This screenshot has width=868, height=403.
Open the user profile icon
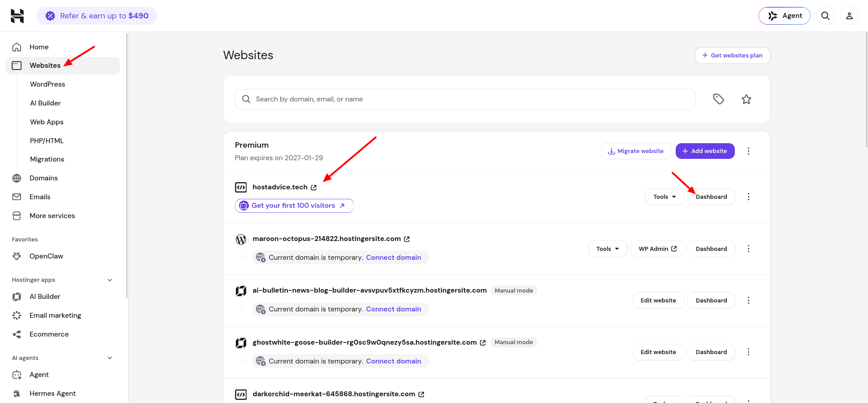pyautogui.click(x=849, y=16)
